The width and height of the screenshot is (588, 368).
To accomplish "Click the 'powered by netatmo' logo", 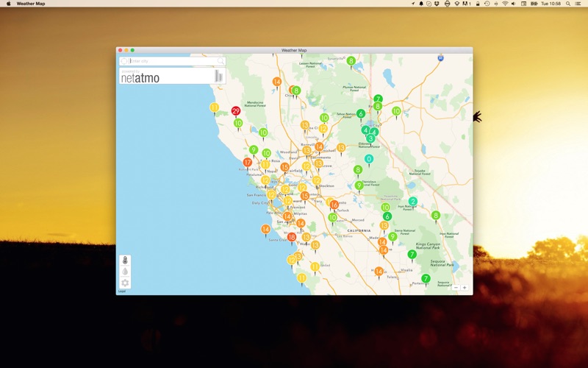I will coord(140,77).
